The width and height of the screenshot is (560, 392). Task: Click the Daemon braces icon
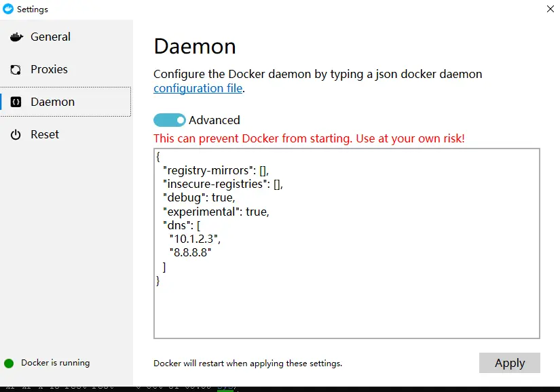click(16, 102)
